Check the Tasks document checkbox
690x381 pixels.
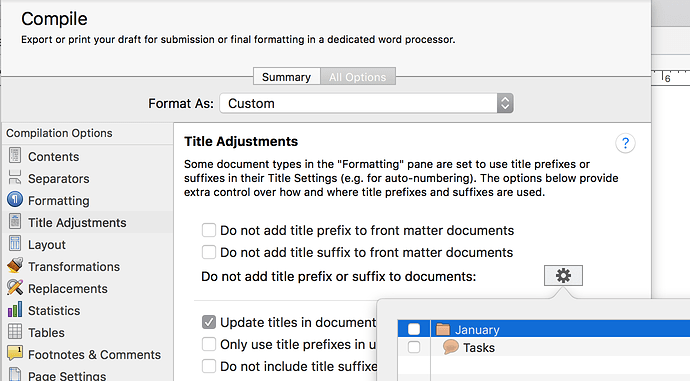click(414, 347)
